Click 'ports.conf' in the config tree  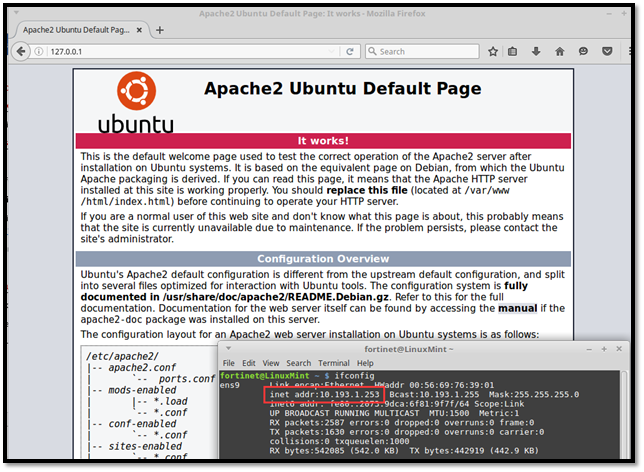pos(186,379)
